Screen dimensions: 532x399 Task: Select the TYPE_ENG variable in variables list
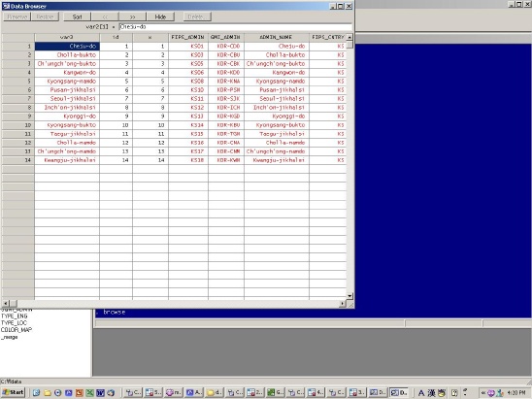tap(14, 316)
